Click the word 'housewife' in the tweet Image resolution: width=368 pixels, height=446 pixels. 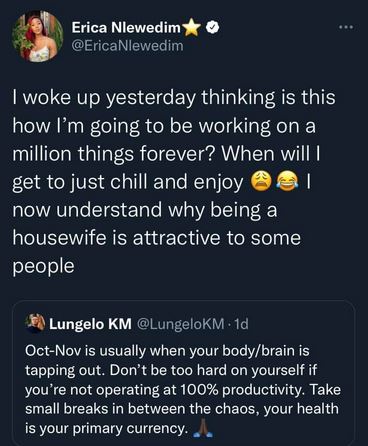(60, 238)
